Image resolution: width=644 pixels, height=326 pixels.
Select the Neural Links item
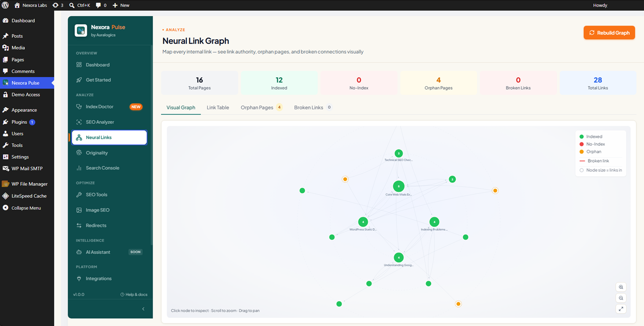click(109, 137)
